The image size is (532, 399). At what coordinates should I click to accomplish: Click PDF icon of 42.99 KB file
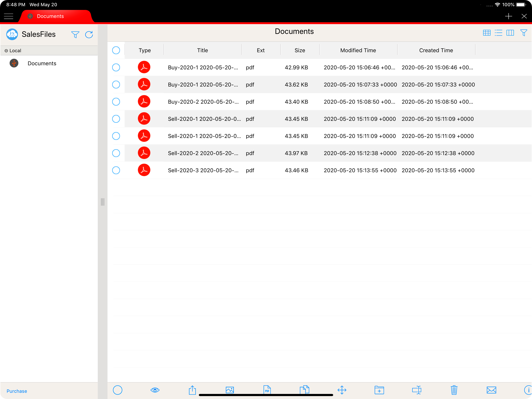[x=144, y=67]
